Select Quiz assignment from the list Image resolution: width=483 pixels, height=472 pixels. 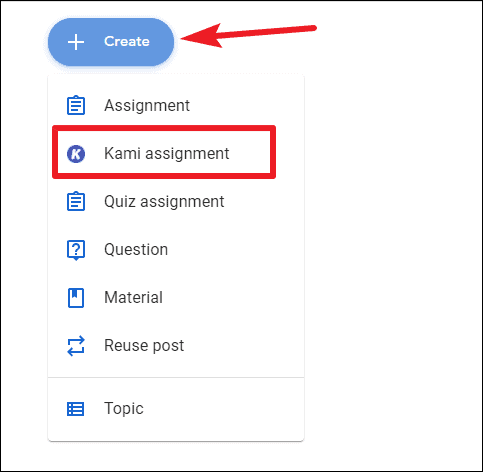(x=176, y=202)
